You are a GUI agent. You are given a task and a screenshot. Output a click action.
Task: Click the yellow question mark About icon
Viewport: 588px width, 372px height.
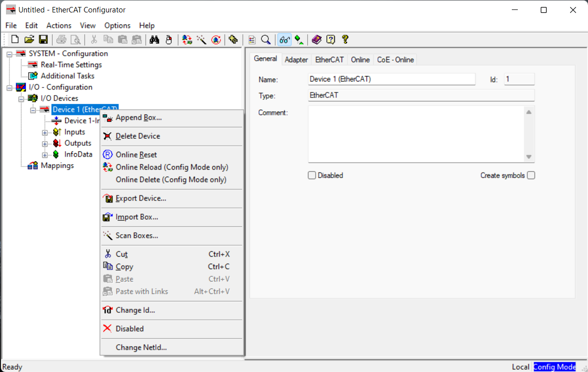[345, 39]
